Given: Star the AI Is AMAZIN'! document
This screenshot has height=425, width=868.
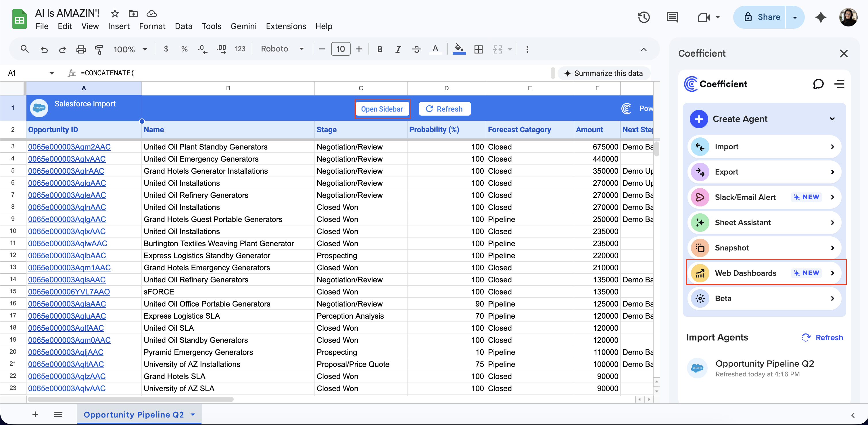Looking at the screenshot, I should (115, 14).
